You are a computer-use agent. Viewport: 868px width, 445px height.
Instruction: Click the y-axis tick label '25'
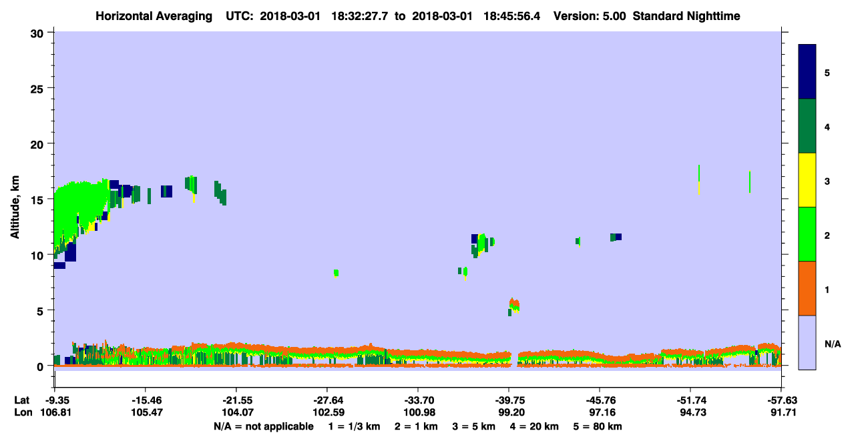pyautogui.click(x=39, y=89)
